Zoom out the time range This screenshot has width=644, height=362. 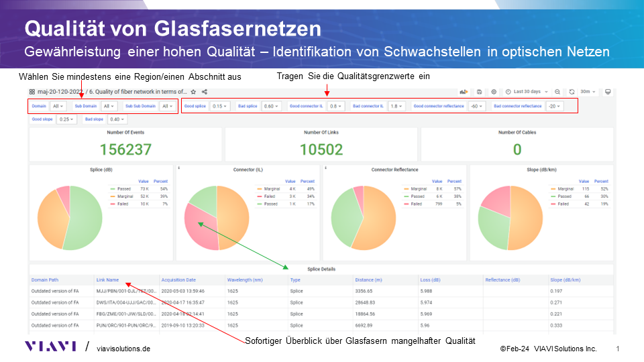(x=557, y=92)
